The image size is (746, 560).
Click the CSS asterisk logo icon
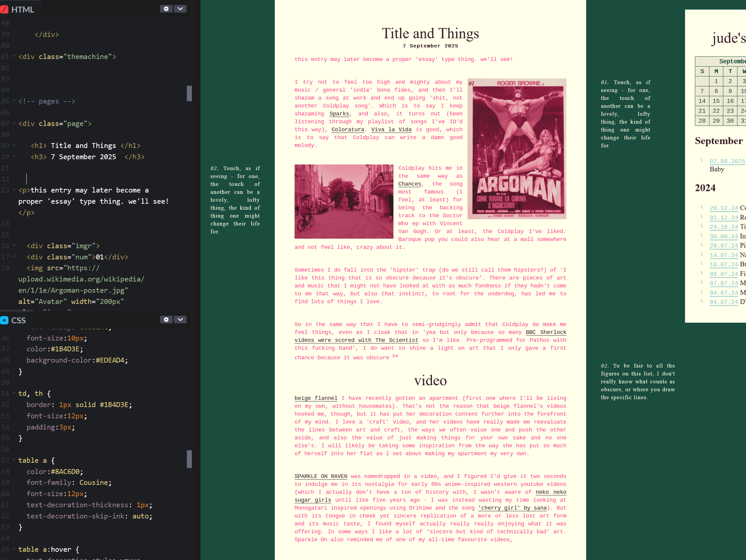coord(4,320)
